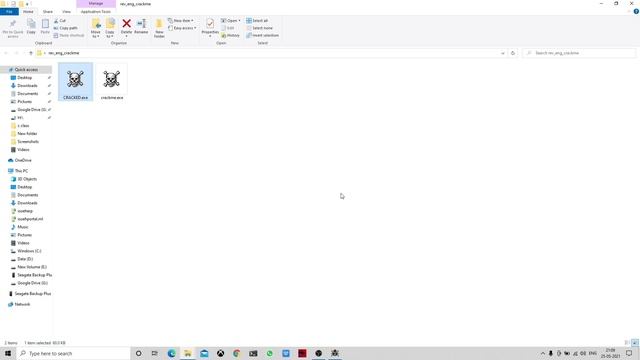Open the Mail app on the taskbar
The width and height of the screenshot is (640, 360).
(204, 353)
